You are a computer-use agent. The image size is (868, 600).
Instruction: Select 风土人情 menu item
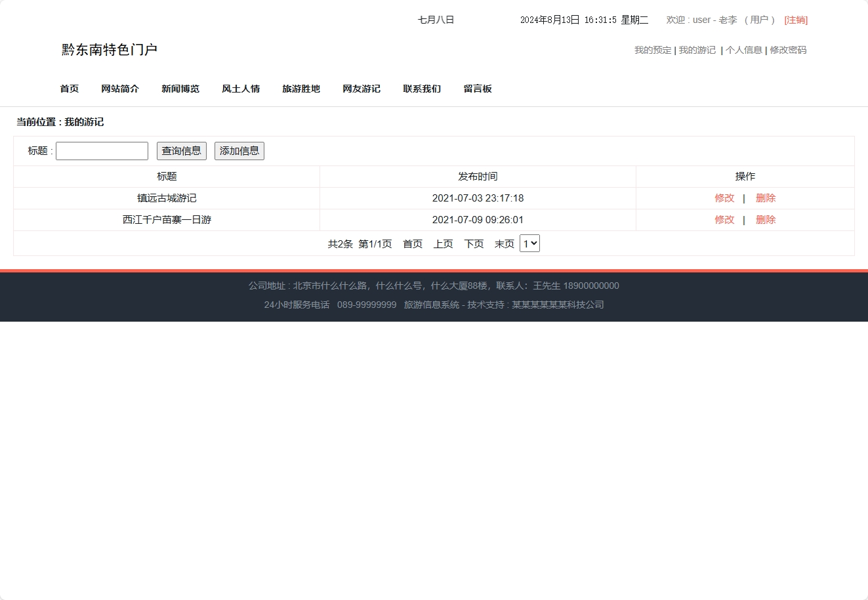pos(241,89)
